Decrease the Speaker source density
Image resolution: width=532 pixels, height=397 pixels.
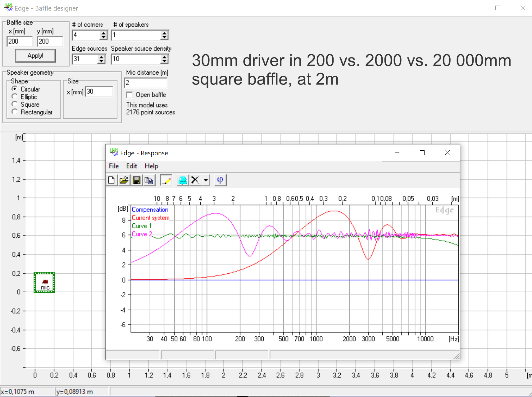coord(164,61)
